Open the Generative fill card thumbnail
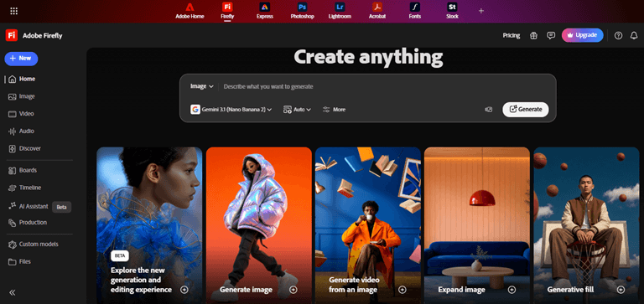The height and width of the screenshot is (304, 644). tap(586, 225)
